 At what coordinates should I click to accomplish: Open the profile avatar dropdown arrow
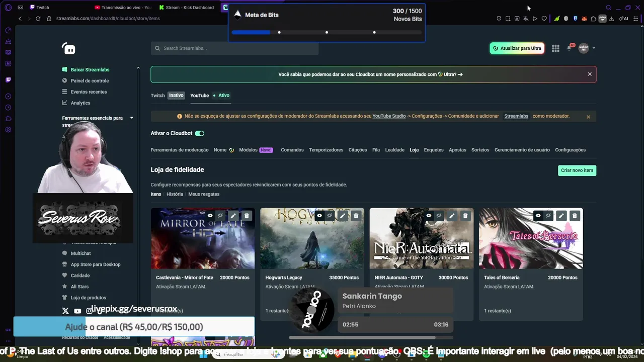point(594,48)
